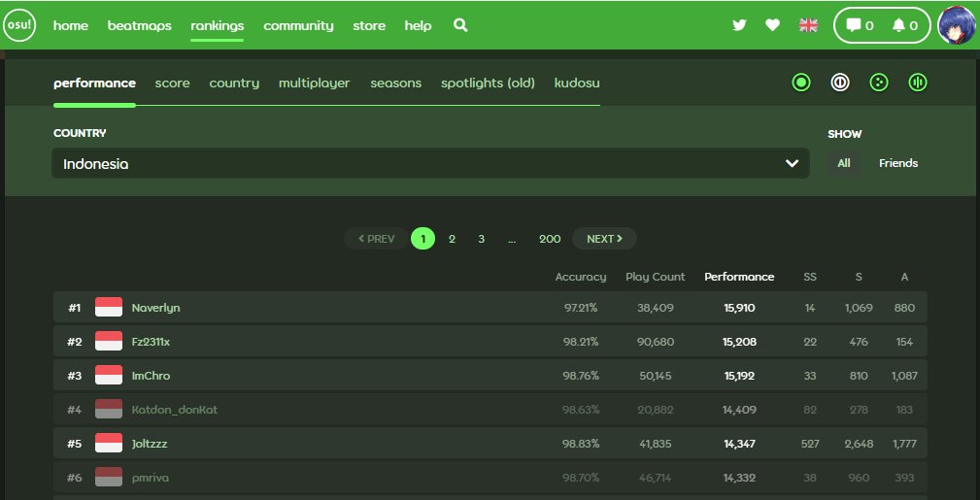Click pmriva's performance value 14,332
The height and width of the screenshot is (500, 980).
[739, 478]
